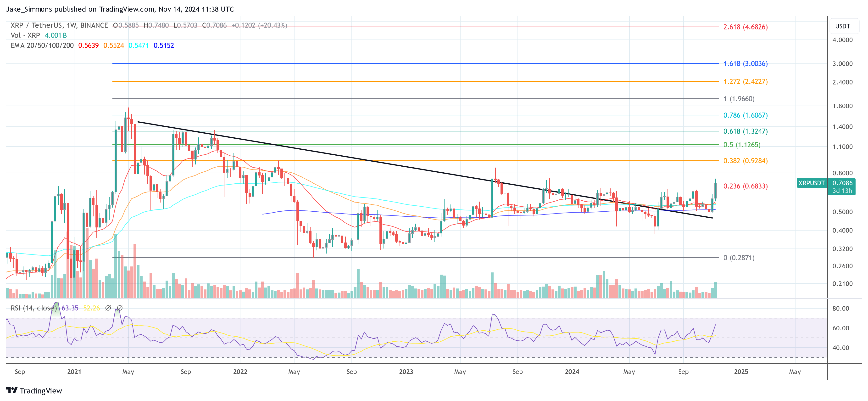The image size is (868, 401).
Task: Select the 0.382 (0.9284) Fibonacci label
Action: (745, 161)
